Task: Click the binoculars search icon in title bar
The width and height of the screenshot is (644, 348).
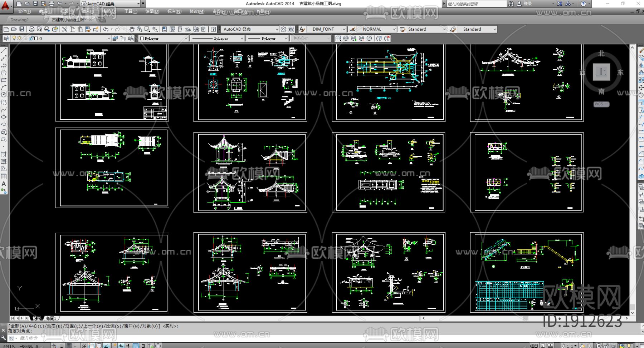Action: [511, 4]
